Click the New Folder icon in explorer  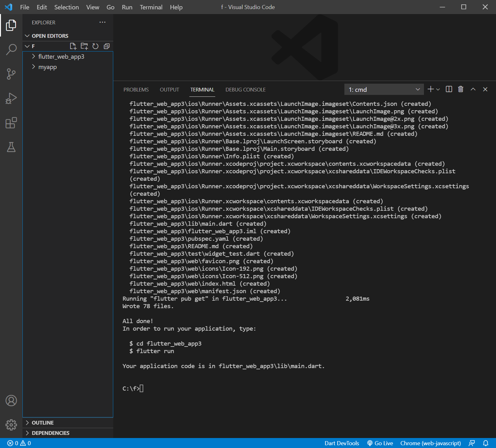[x=84, y=46]
